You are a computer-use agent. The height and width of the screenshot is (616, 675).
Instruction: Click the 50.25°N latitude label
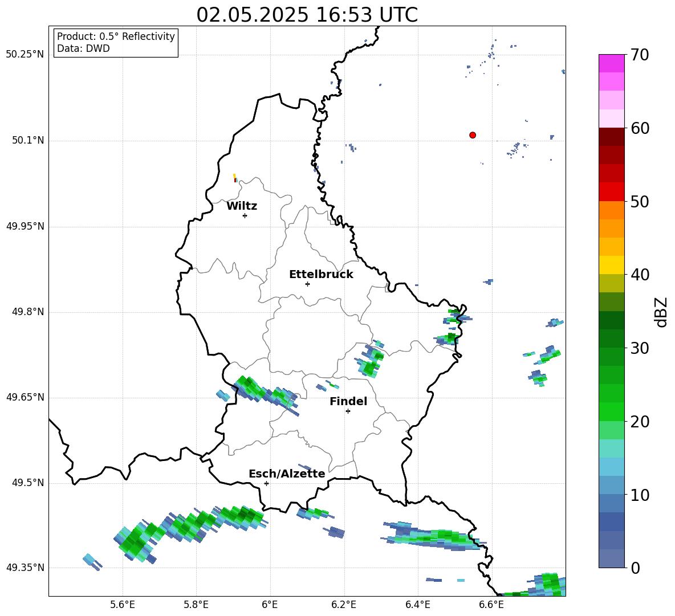tap(25, 55)
